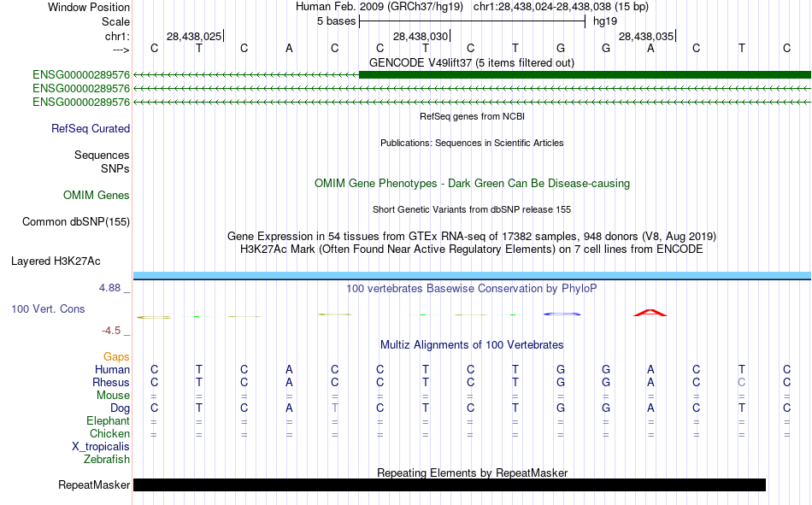Viewport: 812px width, 505px height.
Task: Click the SNPs track label
Action: click(x=115, y=169)
